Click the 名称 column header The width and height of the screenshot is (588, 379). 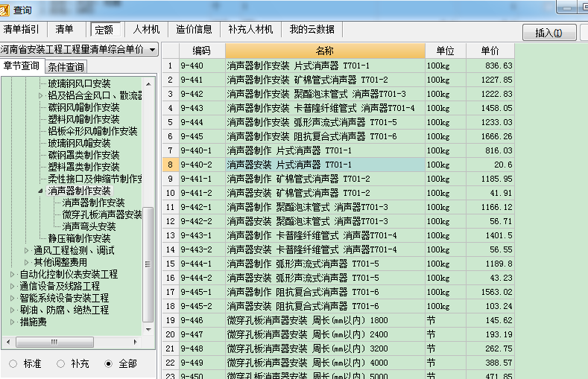pos(325,51)
